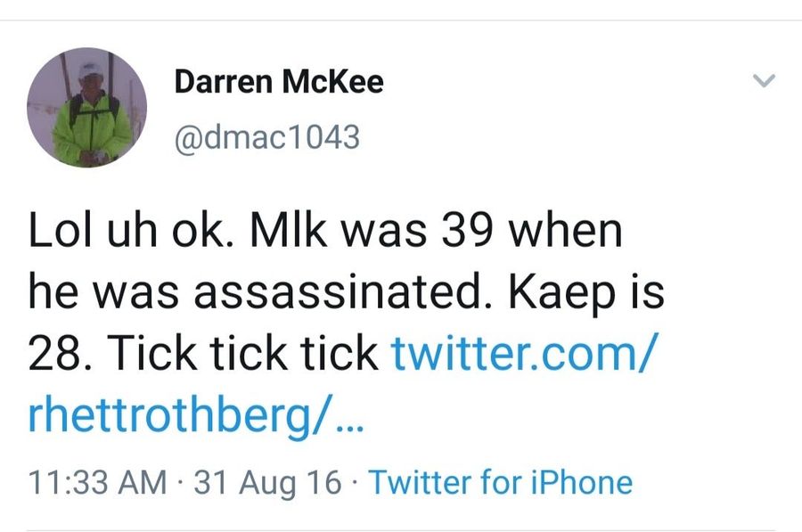Select the phrase "Tick tick tick"
This screenshot has height=532, width=802.
241,353
